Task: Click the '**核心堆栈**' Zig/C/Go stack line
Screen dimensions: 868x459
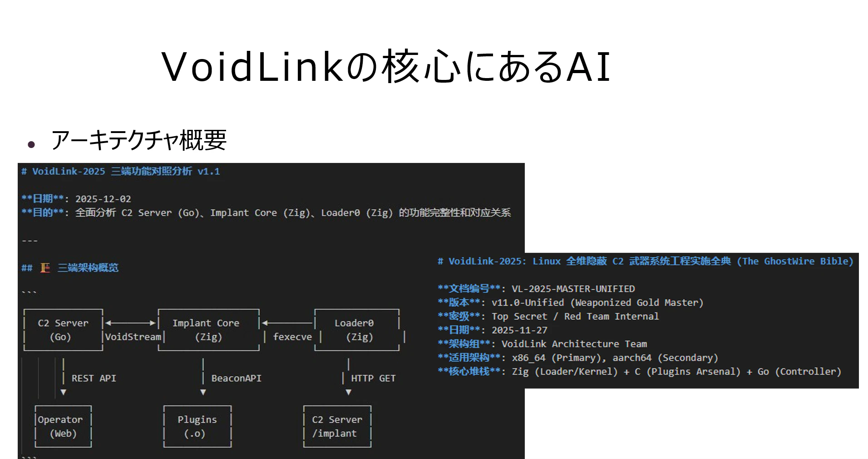Action: [x=640, y=371]
